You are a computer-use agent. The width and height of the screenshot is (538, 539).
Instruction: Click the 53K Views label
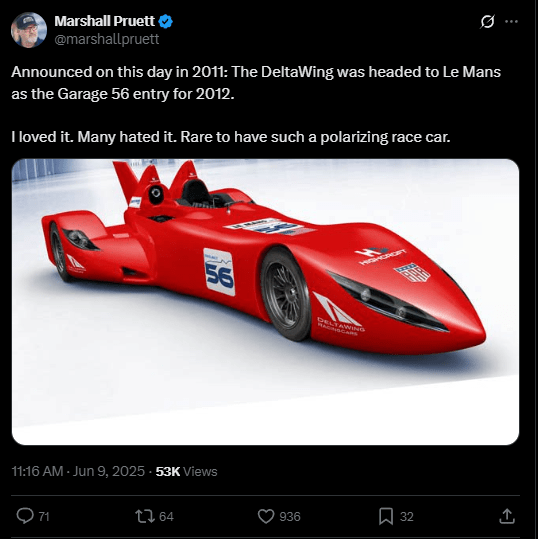186,471
